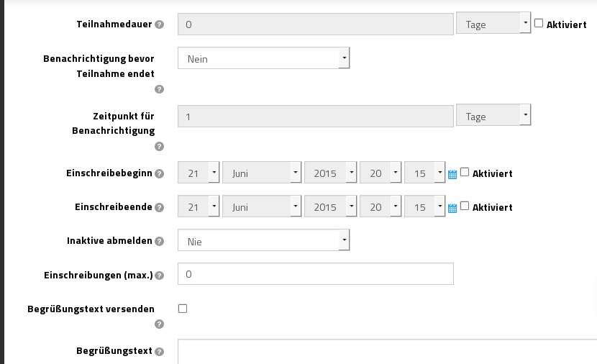The width and height of the screenshot is (597, 364).
Task: Open month dropdown in Einschreibebeginn row
Action: coord(262,173)
